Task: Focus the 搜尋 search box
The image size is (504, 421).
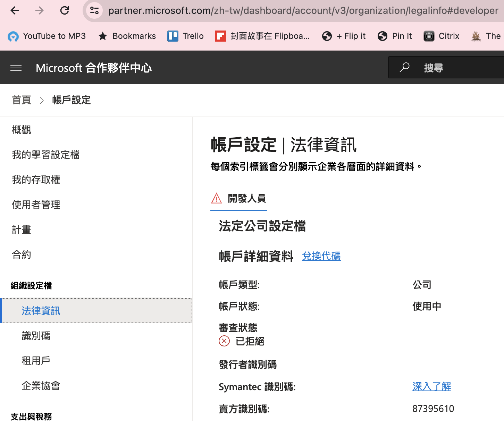Action: [446, 67]
